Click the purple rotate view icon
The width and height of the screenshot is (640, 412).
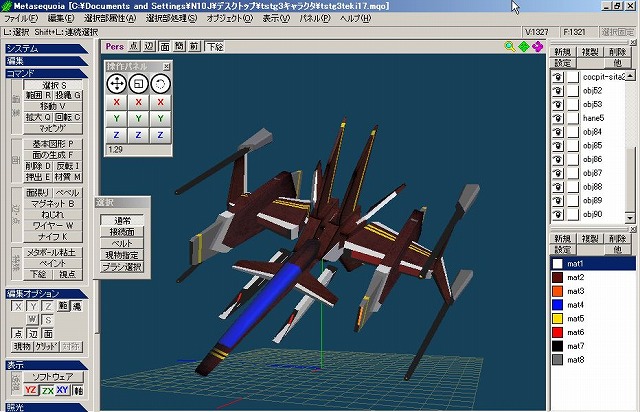point(538,47)
